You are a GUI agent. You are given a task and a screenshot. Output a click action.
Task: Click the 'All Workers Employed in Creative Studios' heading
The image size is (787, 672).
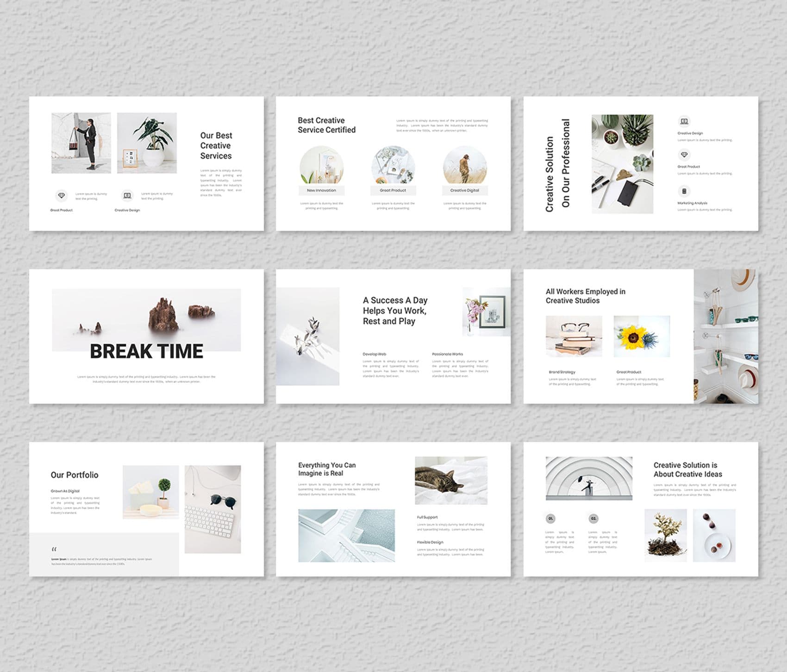(586, 296)
